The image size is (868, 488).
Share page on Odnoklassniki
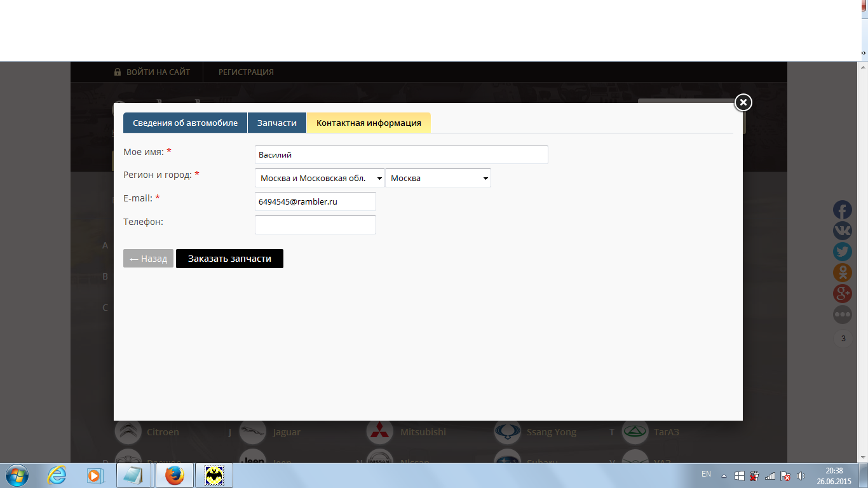click(843, 273)
